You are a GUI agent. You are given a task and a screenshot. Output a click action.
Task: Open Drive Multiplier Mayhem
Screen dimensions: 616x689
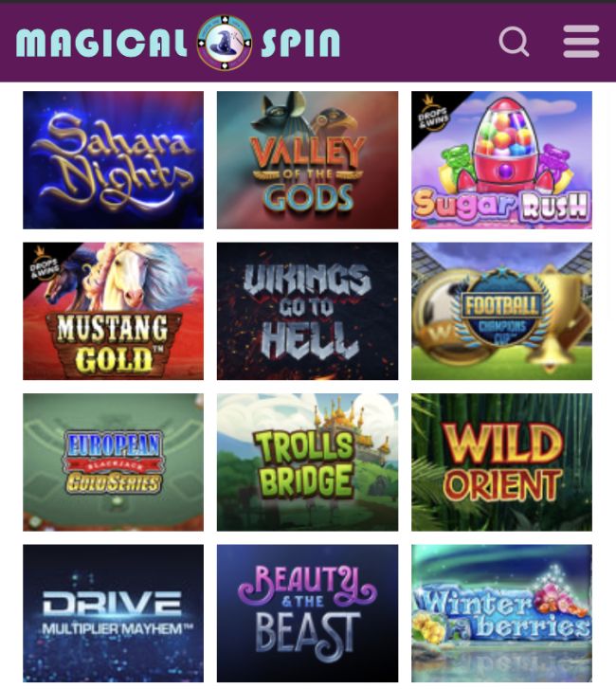coord(114,613)
